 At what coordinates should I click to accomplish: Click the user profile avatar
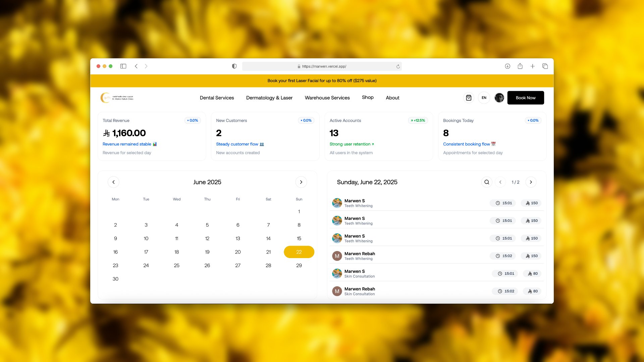(499, 98)
